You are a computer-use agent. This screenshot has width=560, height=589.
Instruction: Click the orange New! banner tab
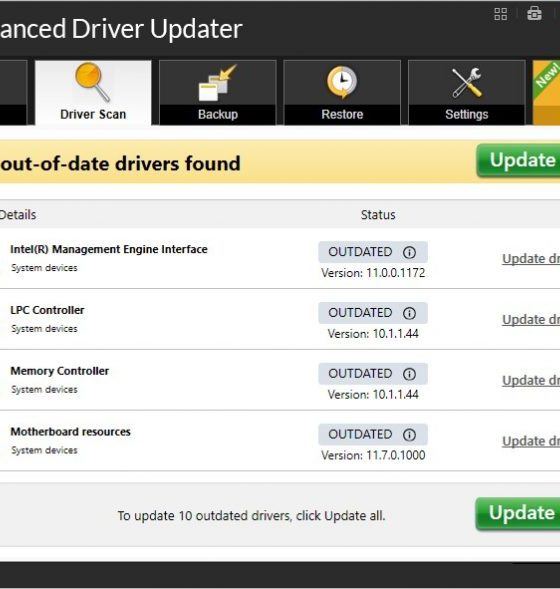pyautogui.click(x=546, y=92)
